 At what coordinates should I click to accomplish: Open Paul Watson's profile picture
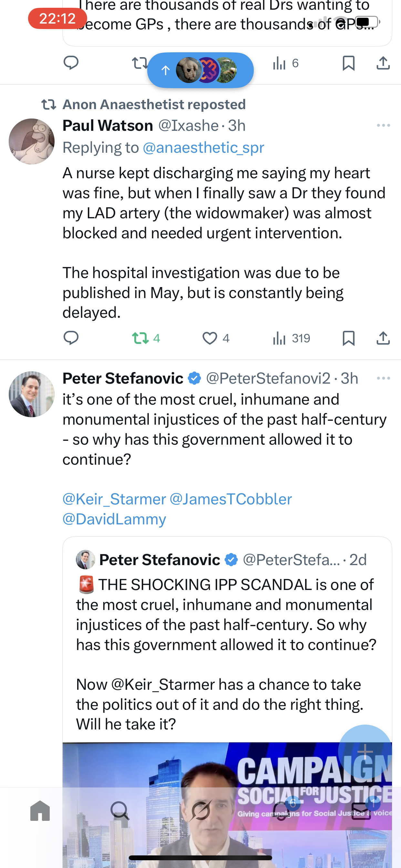[32, 141]
